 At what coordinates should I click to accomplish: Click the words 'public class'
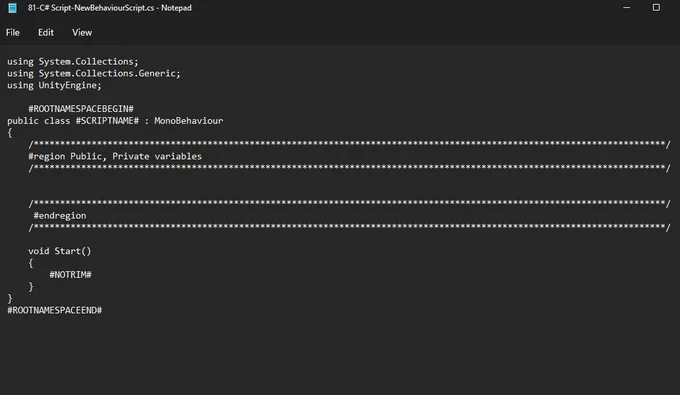click(39, 121)
